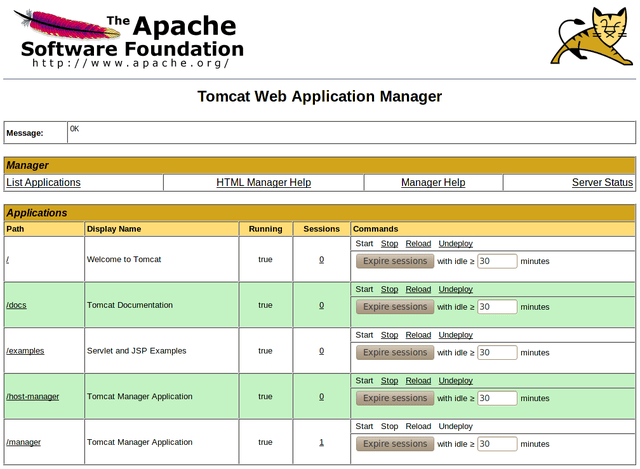
Task: Stop the Servlet and JSP Examples app
Action: pyautogui.click(x=389, y=335)
